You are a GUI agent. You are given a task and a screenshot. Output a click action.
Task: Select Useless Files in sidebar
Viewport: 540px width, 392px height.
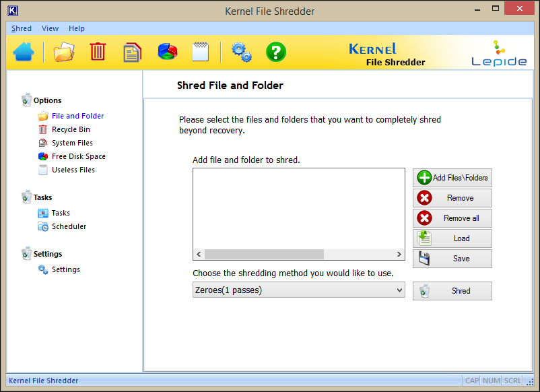pyautogui.click(x=73, y=170)
